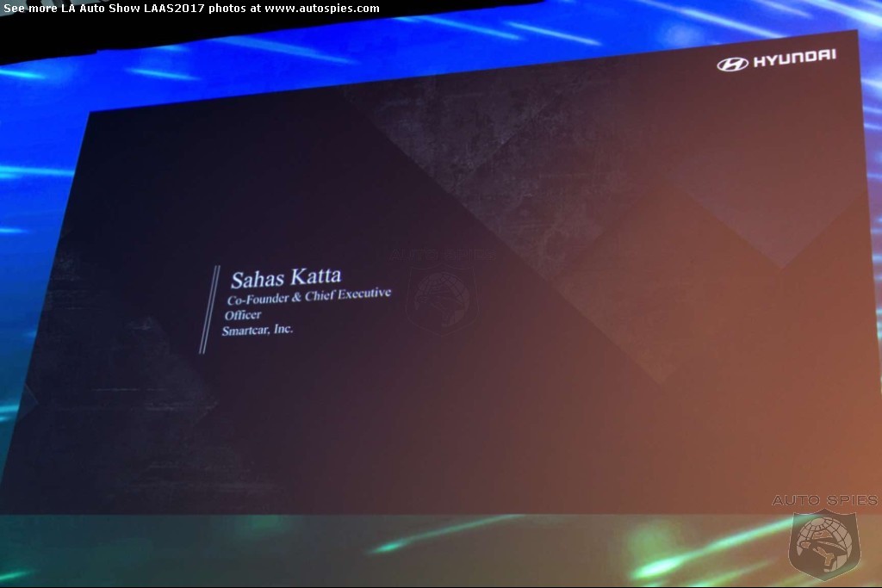Click the 'Co-Founder & Chief Executive' line

(307, 297)
